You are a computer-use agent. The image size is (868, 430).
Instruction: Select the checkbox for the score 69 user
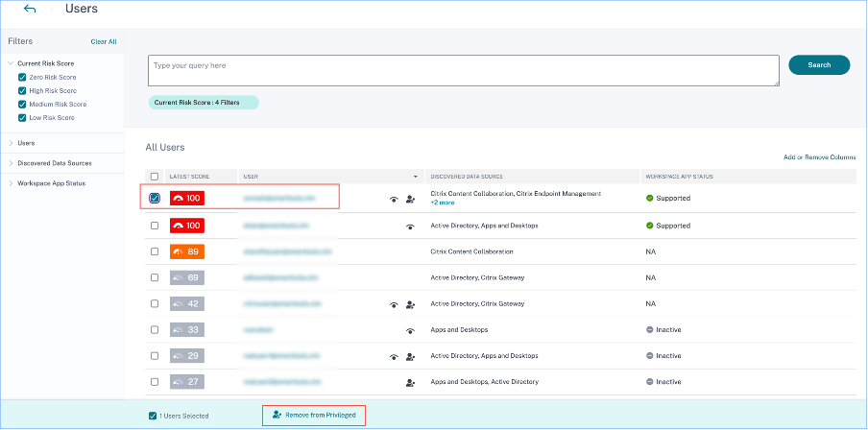[155, 278]
